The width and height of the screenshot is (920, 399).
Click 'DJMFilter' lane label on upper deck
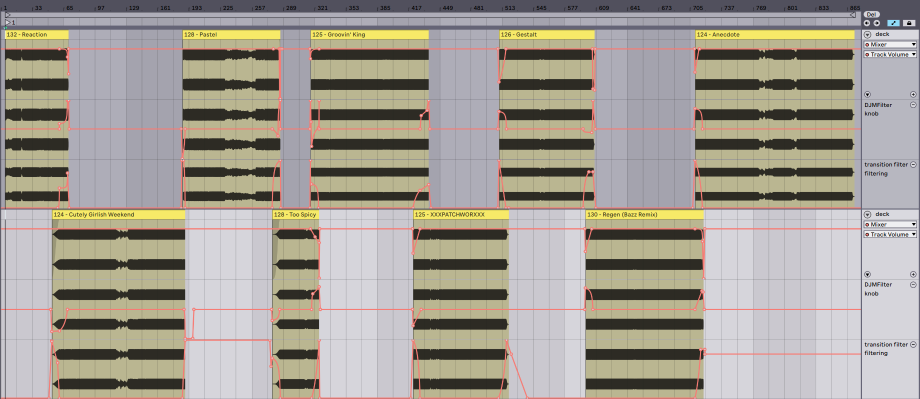tap(878, 105)
